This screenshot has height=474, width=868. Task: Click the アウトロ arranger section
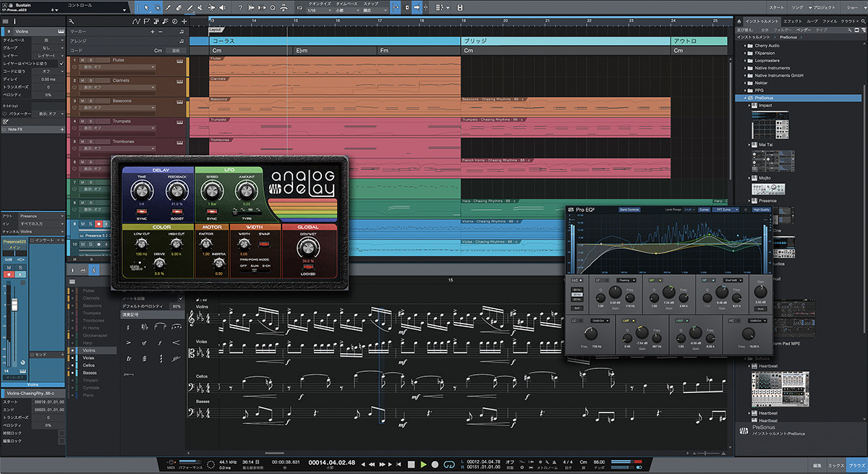(699, 41)
